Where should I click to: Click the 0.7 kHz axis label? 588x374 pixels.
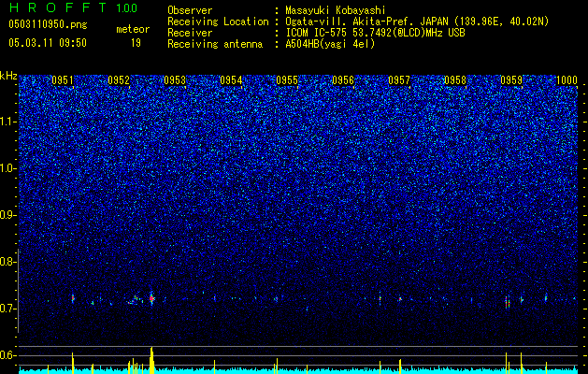coord(8,309)
